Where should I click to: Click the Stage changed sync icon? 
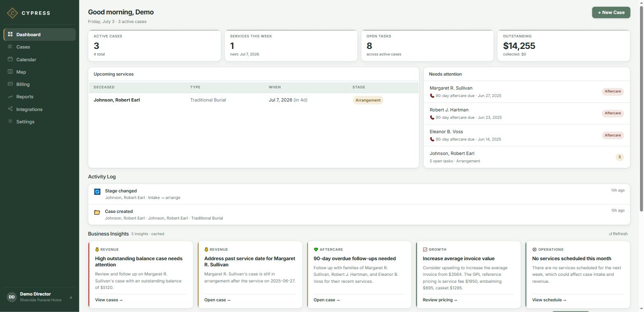pos(97,192)
